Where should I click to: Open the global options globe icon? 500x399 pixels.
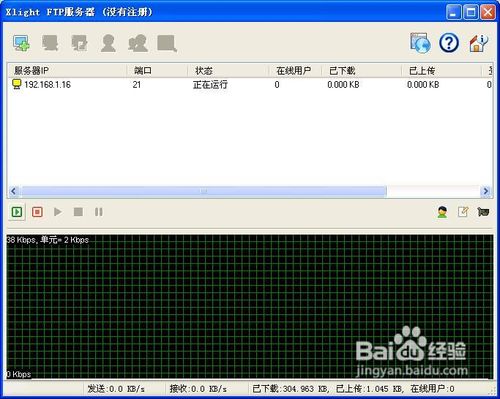point(420,43)
